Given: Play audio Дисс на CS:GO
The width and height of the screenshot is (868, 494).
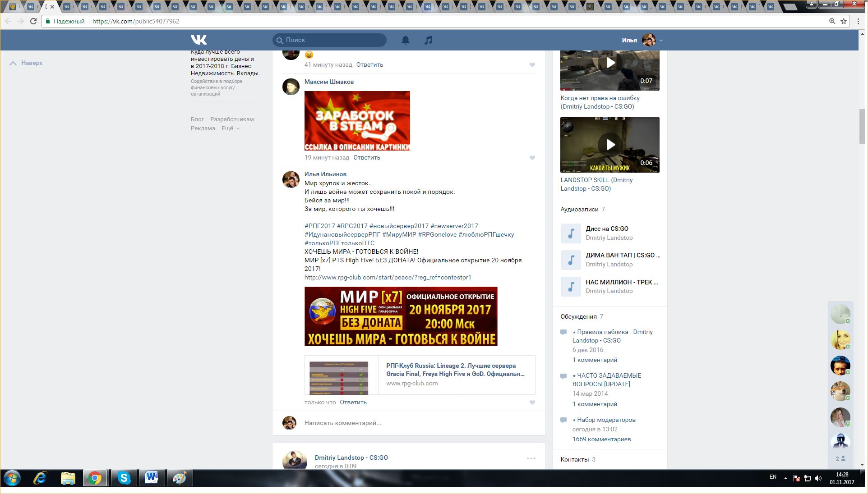Looking at the screenshot, I should 571,233.
